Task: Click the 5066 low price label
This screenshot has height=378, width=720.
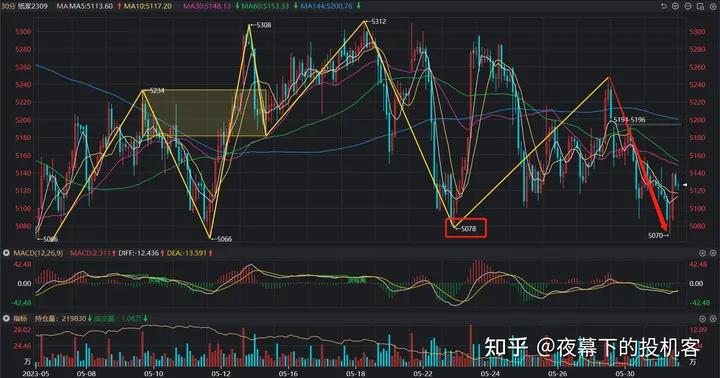Action: click(x=224, y=239)
